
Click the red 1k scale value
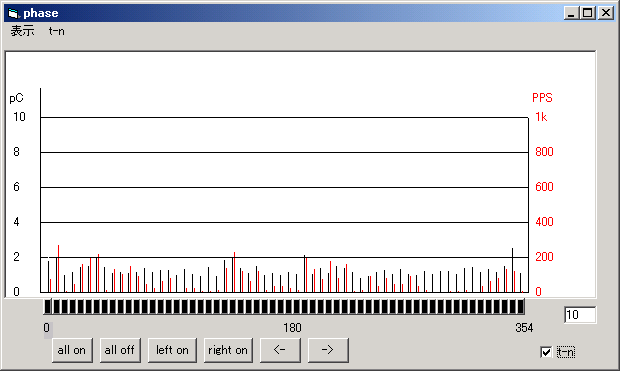tap(541, 117)
